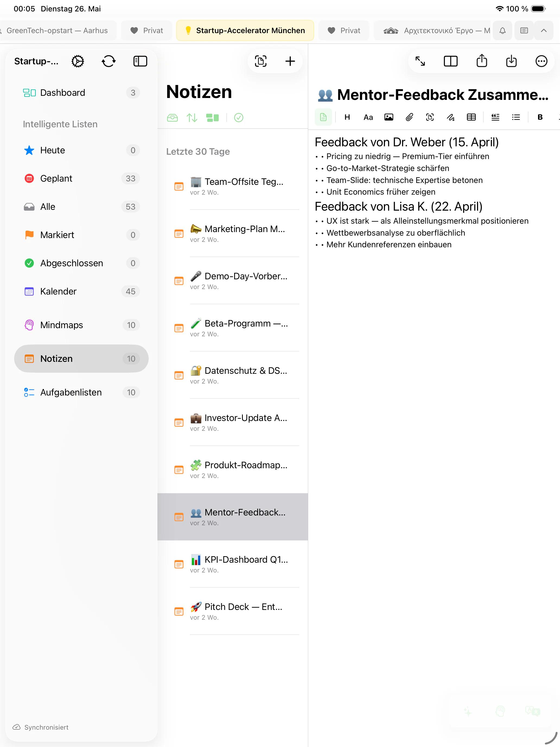Tap the scan document icon above Notizen
Viewport: 560px width, 747px height.
(260, 61)
